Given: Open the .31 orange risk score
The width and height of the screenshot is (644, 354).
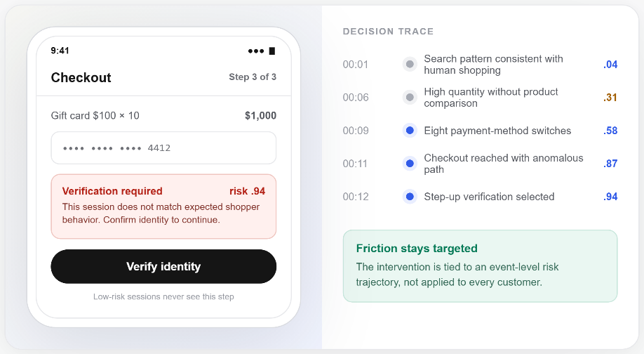Looking at the screenshot, I should pyautogui.click(x=610, y=98).
